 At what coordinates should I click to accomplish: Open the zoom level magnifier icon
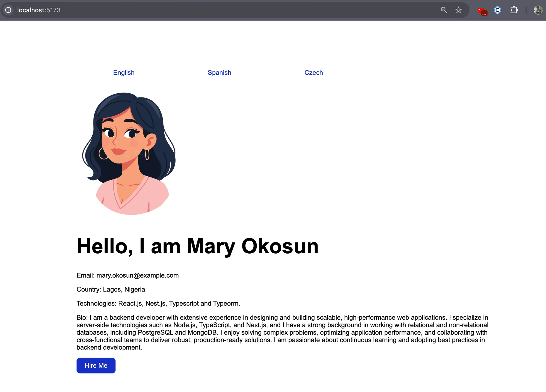(444, 10)
